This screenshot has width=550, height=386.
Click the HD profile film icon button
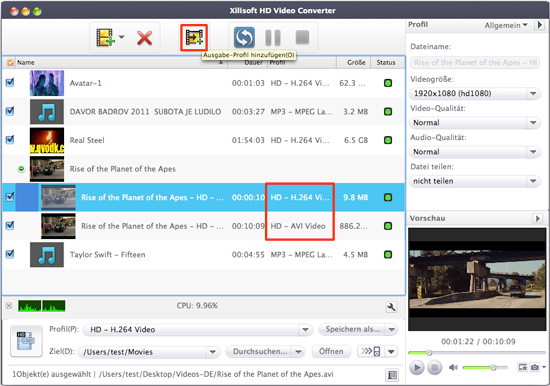click(x=26, y=341)
